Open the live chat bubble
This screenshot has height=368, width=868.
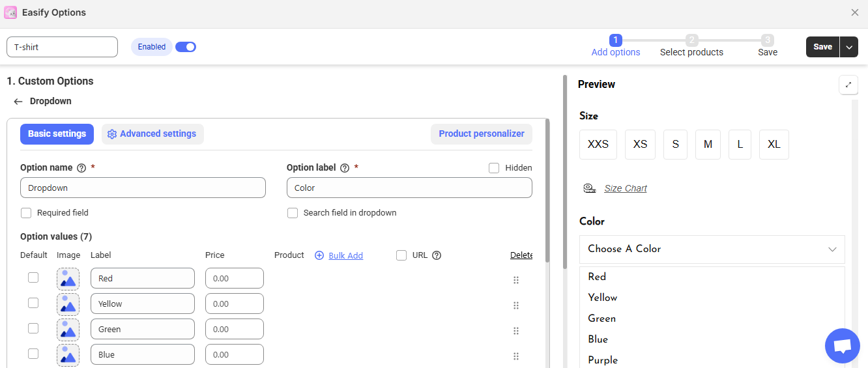click(x=842, y=346)
